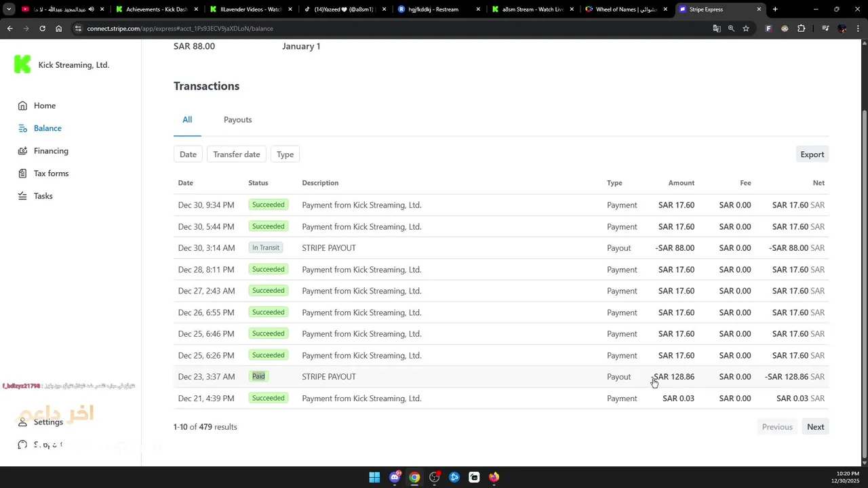Screen dimensions: 868x488
Task: Open the Dec 25, 6:46 PM payment row
Action: tap(501, 333)
